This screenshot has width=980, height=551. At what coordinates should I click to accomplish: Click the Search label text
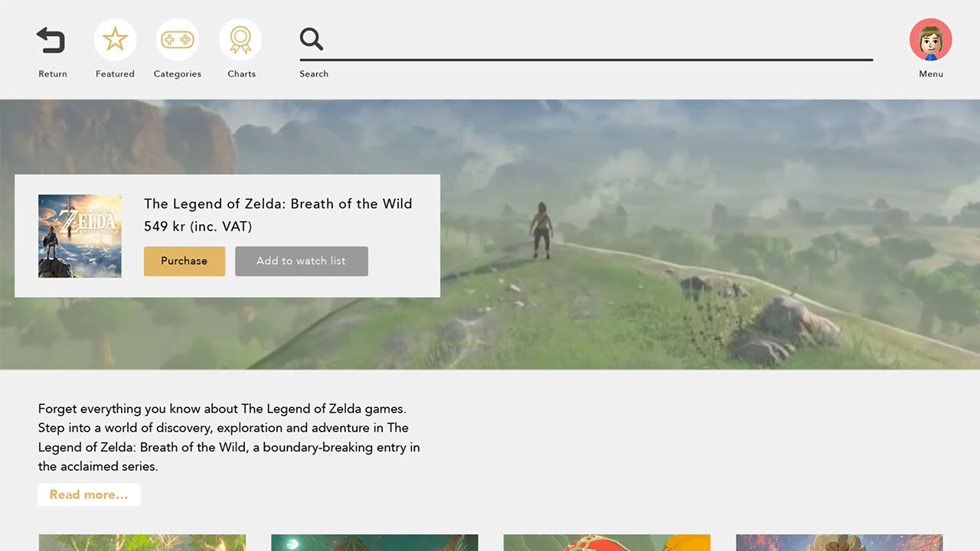(314, 74)
